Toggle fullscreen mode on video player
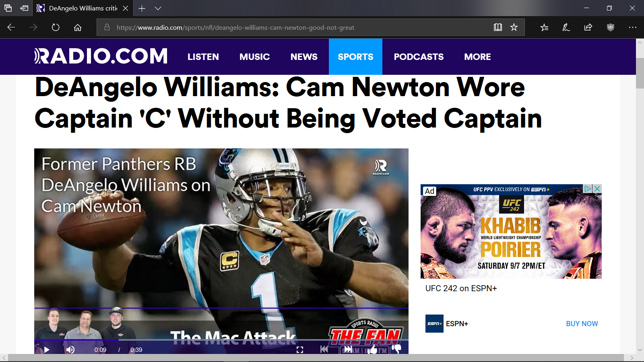Screen dimensions: 644x362 [300, 350]
